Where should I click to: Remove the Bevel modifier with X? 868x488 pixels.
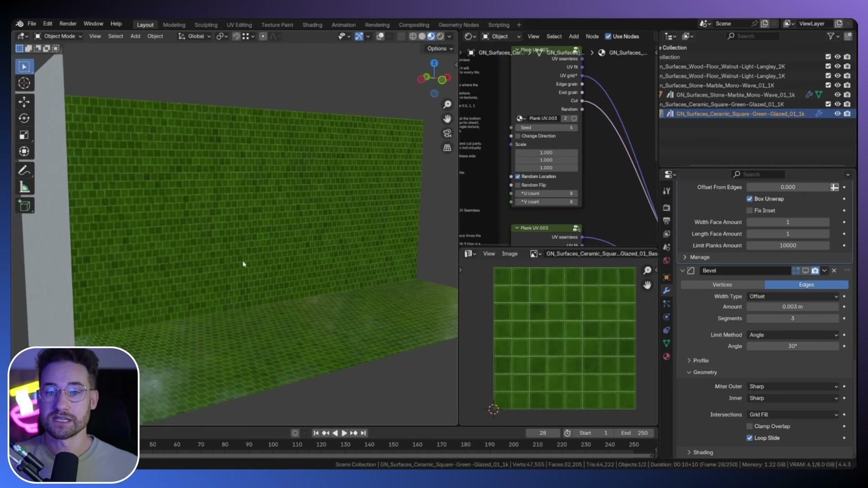tap(834, 271)
